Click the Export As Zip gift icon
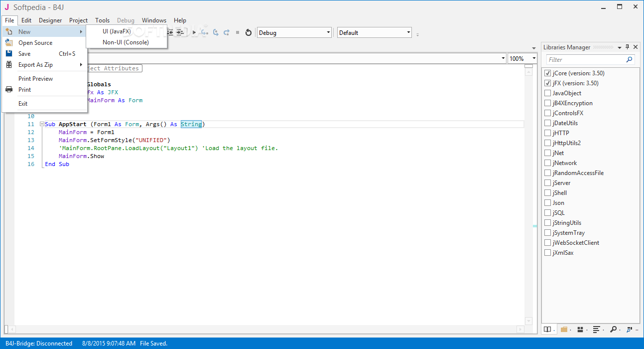Image resolution: width=644 pixels, height=349 pixels. tap(8, 64)
